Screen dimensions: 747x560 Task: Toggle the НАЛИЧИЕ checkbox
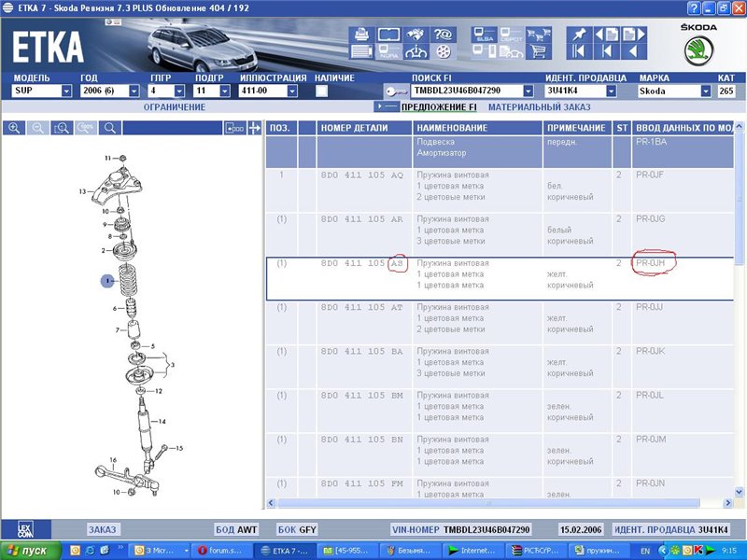pos(321,91)
